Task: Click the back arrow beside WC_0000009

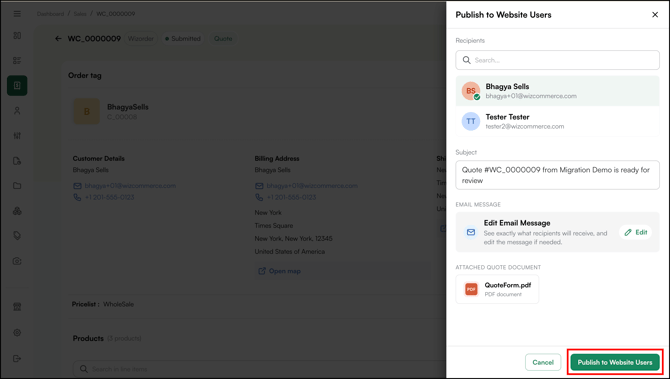Action: coord(58,38)
